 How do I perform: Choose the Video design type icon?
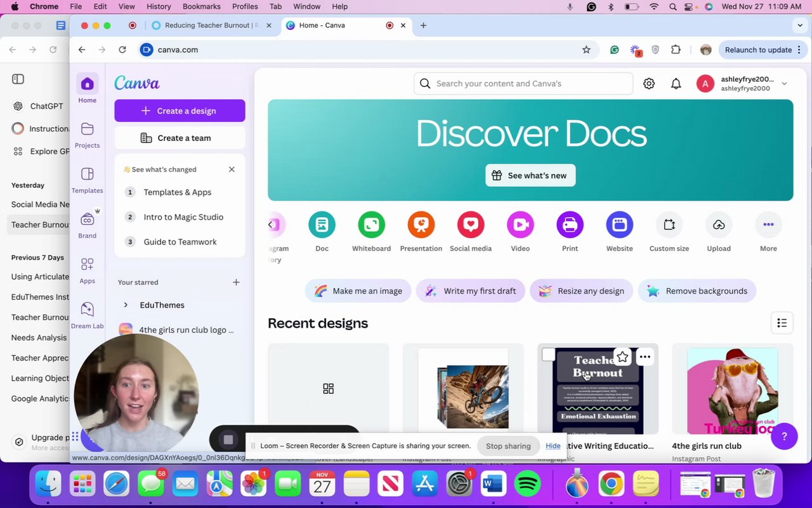[x=520, y=225]
